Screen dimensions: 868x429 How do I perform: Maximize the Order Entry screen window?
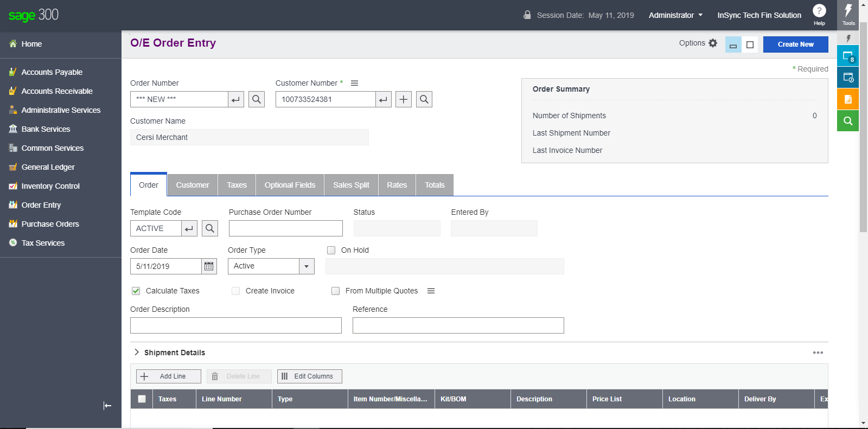click(750, 44)
